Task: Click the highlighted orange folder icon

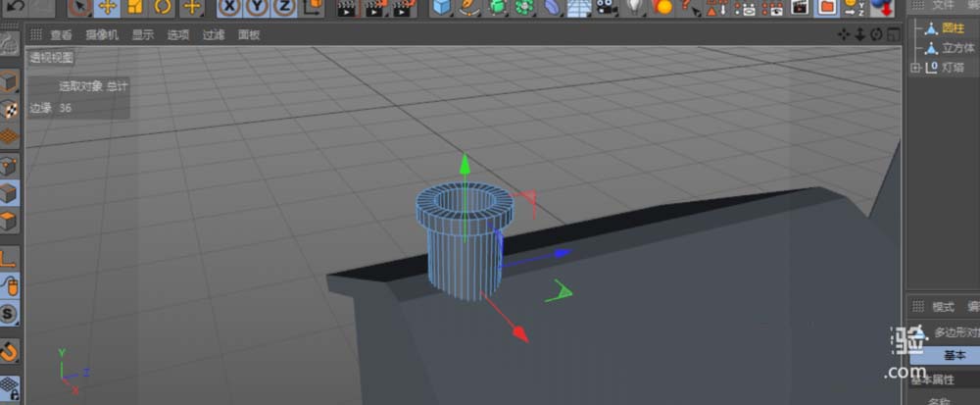Action: click(827, 7)
